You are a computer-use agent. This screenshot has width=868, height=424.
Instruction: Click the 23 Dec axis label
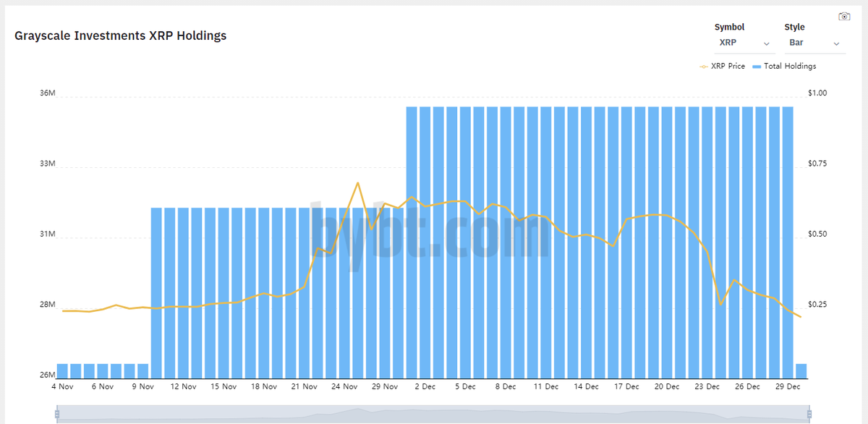[x=707, y=386]
